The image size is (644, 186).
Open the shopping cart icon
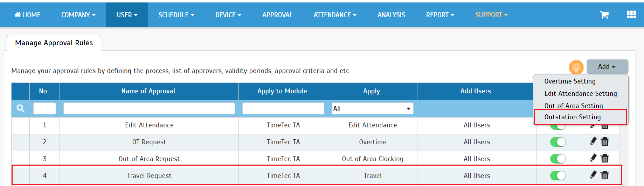click(x=604, y=15)
